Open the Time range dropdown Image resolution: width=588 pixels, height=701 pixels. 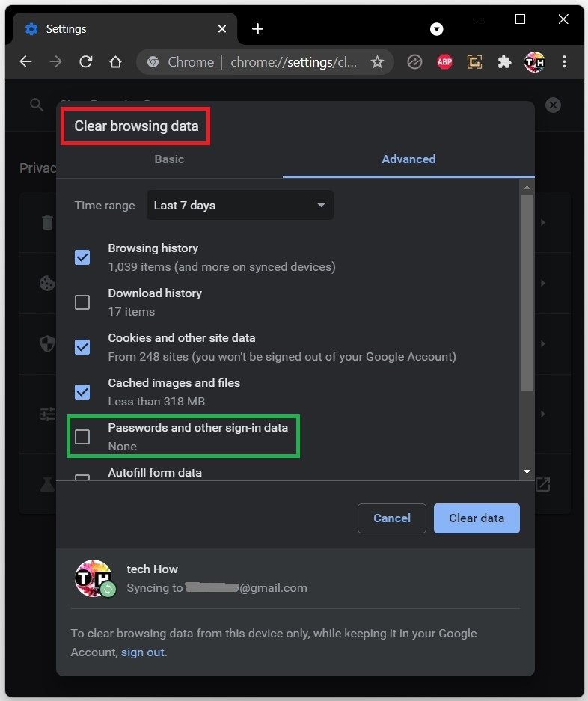tap(239, 205)
